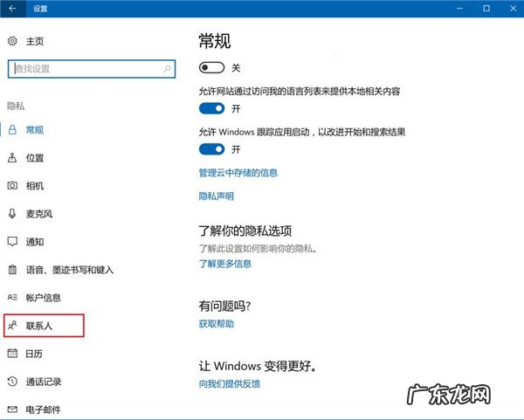Viewport: 524px width, 420px height.
Task: Click the magnifier icon in the search box
Action: (167, 68)
